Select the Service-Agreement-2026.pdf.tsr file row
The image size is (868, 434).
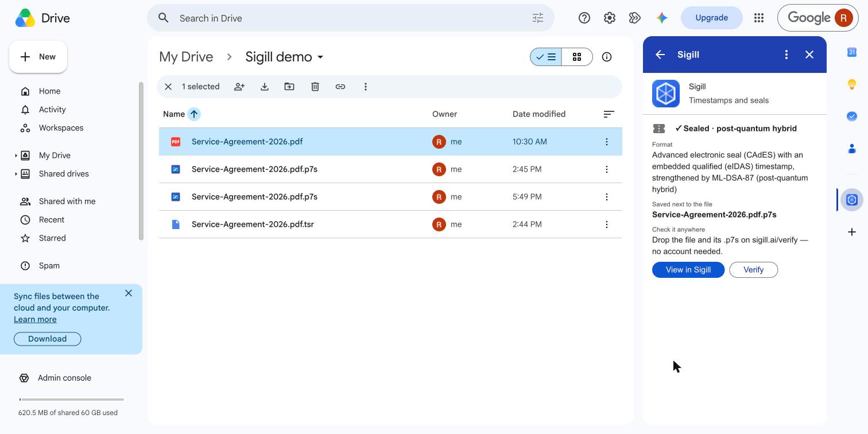pos(390,224)
